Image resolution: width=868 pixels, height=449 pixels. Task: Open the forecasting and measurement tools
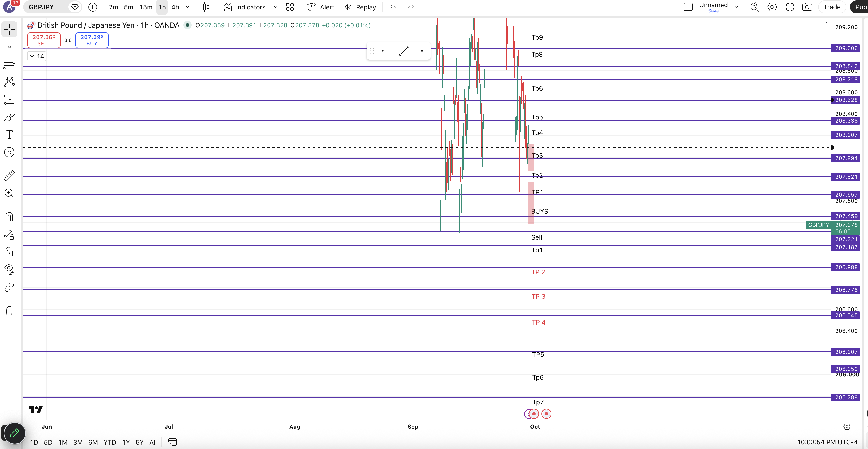[x=9, y=99]
